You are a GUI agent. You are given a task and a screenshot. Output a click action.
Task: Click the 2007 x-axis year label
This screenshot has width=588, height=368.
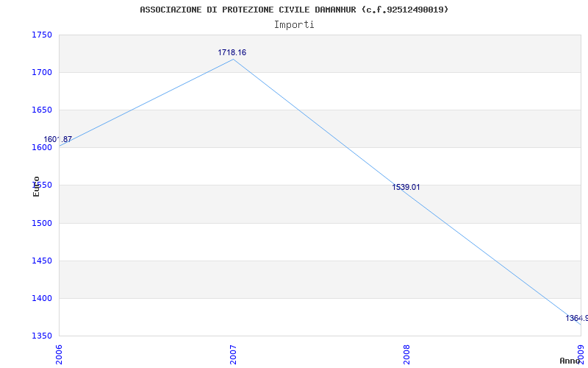tap(233, 355)
